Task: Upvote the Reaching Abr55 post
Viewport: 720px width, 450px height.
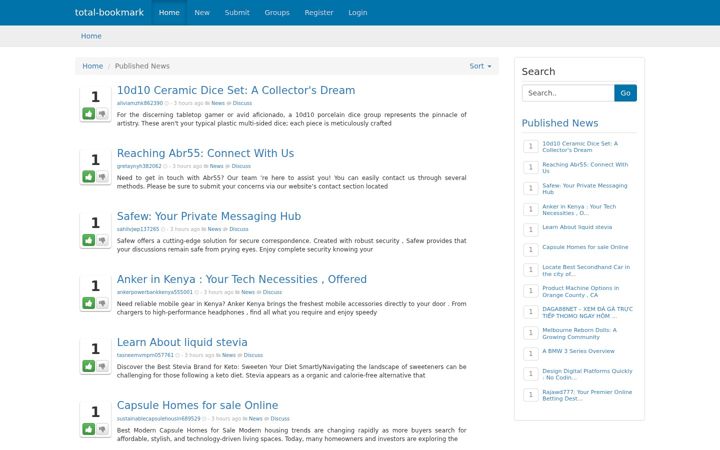Action: [x=89, y=176]
